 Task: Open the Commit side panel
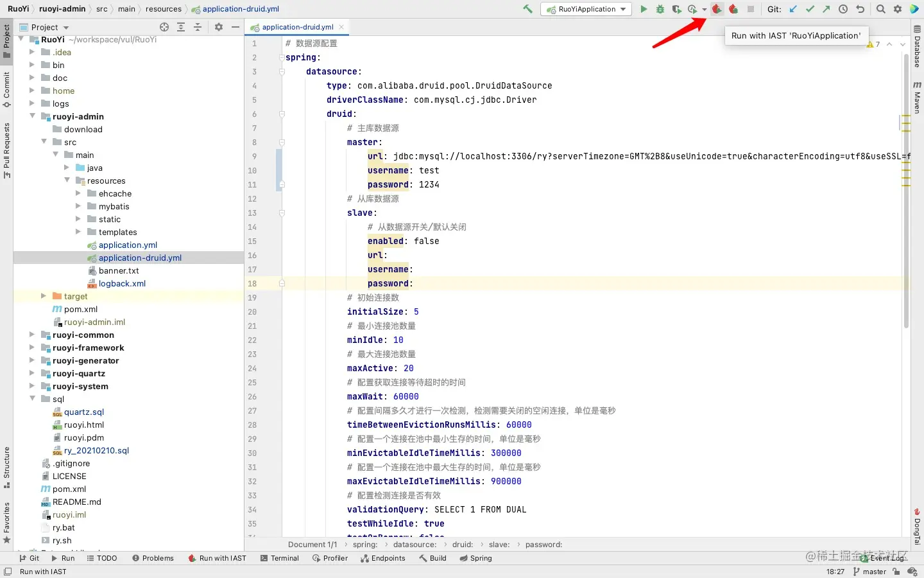(x=6, y=89)
